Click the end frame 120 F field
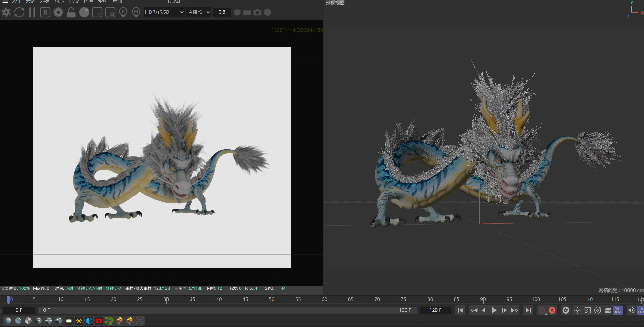 point(435,310)
